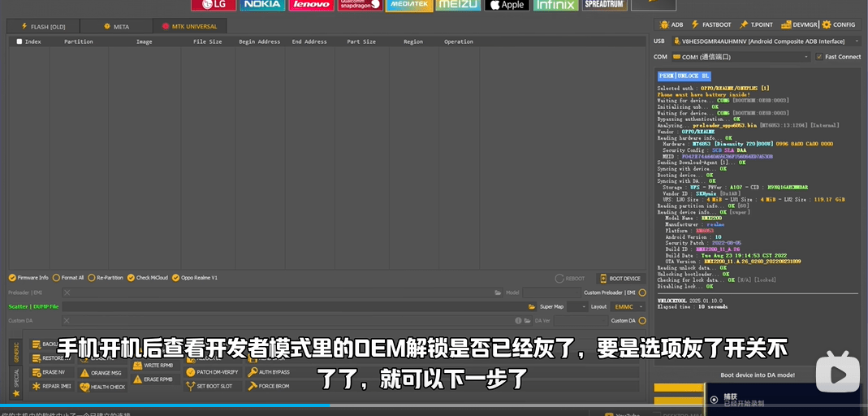Image resolution: width=868 pixels, height=416 pixels.
Task: Open the CONFIG gear settings
Action: tap(839, 25)
